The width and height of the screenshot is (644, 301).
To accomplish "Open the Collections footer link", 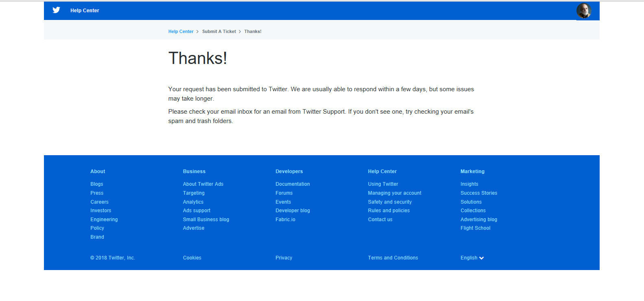I will point(473,211).
